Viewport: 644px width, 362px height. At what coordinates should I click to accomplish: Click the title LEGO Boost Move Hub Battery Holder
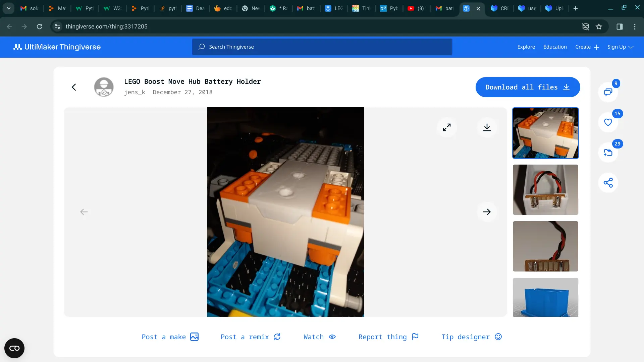click(x=193, y=81)
